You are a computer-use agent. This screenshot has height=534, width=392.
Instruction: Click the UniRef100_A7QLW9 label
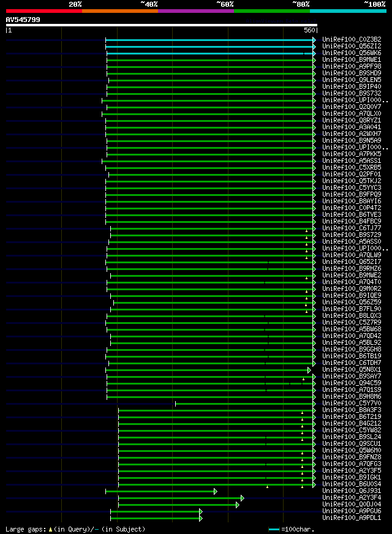point(352,255)
